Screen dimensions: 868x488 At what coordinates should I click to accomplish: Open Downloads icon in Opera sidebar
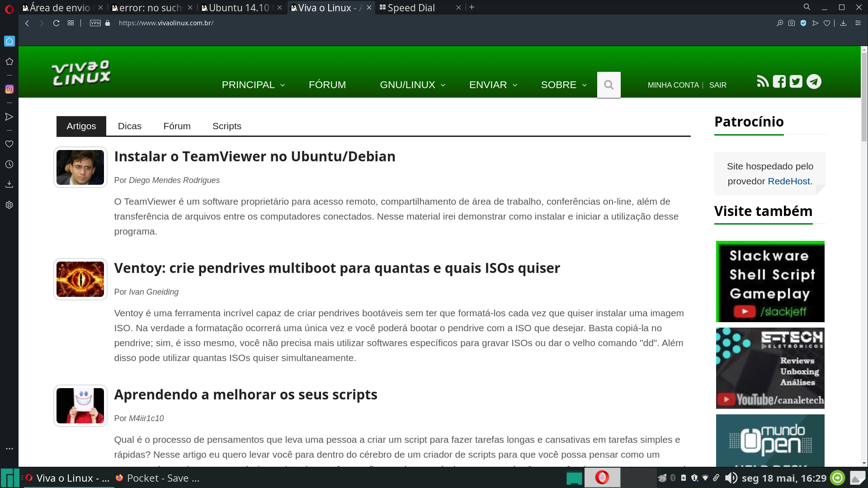pyautogui.click(x=9, y=184)
